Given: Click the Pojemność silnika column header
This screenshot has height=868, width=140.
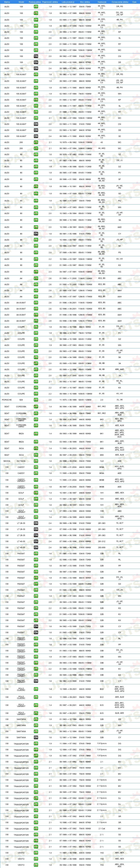Looking at the screenshot, I should click(x=50, y=2).
